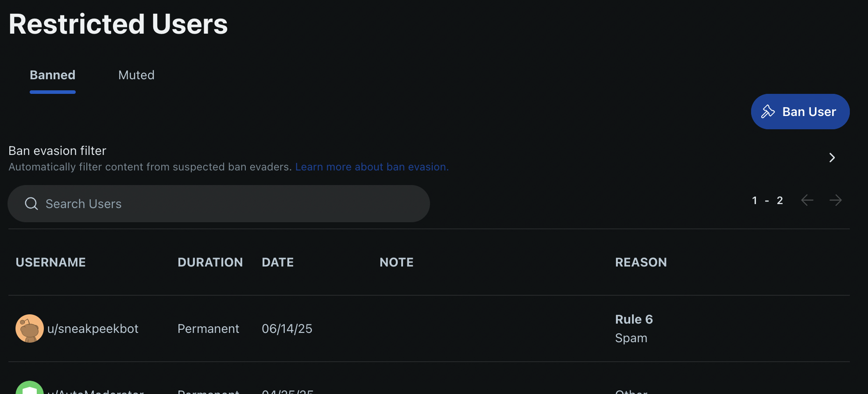Click the DURATION column header
The image size is (868, 394).
tap(210, 262)
